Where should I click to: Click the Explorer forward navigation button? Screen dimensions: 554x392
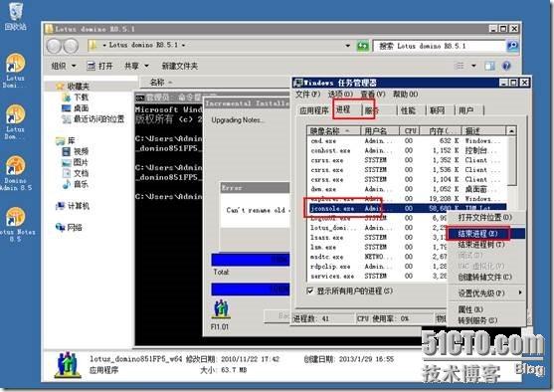click(x=71, y=46)
